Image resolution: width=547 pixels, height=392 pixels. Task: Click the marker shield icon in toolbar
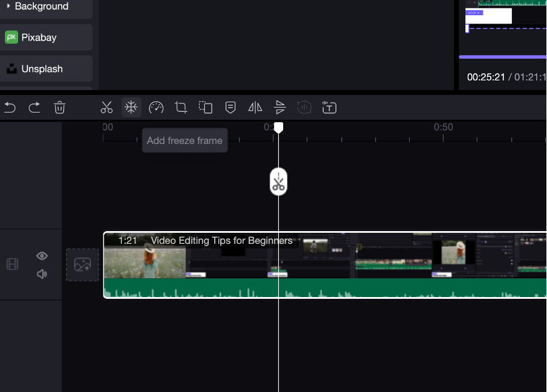(x=231, y=108)
